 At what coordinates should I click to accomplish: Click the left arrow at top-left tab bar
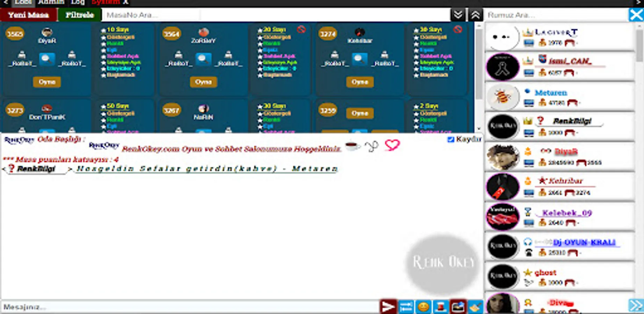(x=5, y=2)
